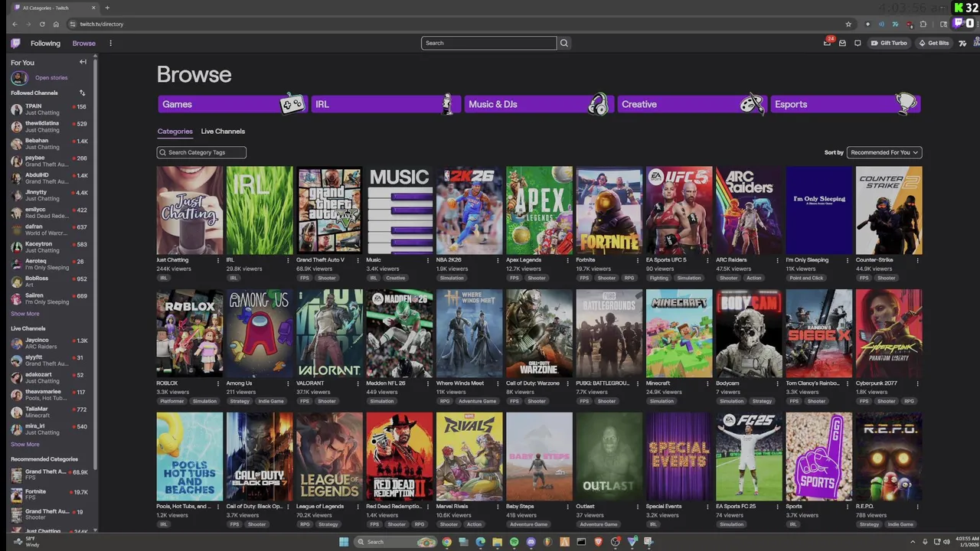Open notifications inbox with 24 badge

[x=827, y=43]
